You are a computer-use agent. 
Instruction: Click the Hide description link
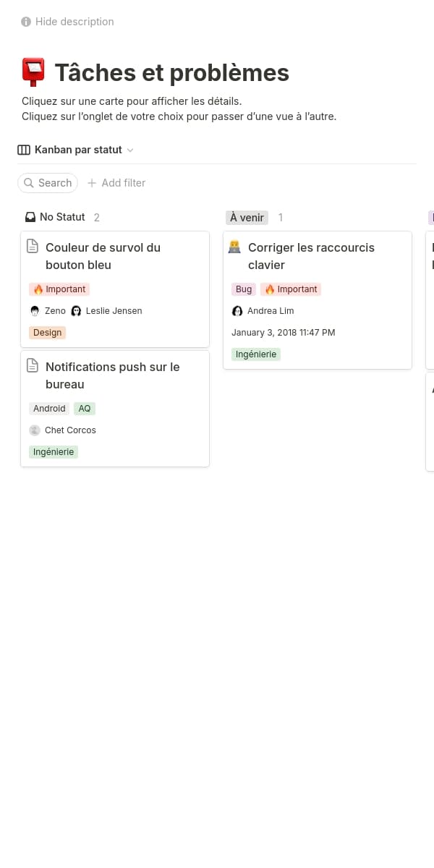pyautogui.click(x=75, y=22)
